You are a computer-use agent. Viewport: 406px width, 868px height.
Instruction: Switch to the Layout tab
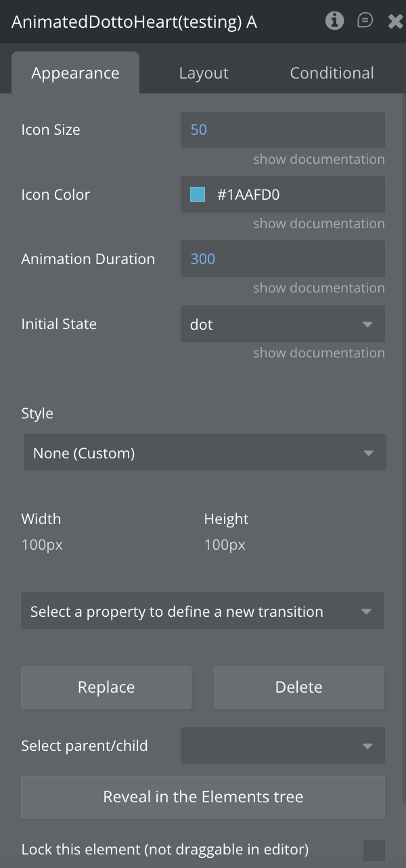point(204,73)
